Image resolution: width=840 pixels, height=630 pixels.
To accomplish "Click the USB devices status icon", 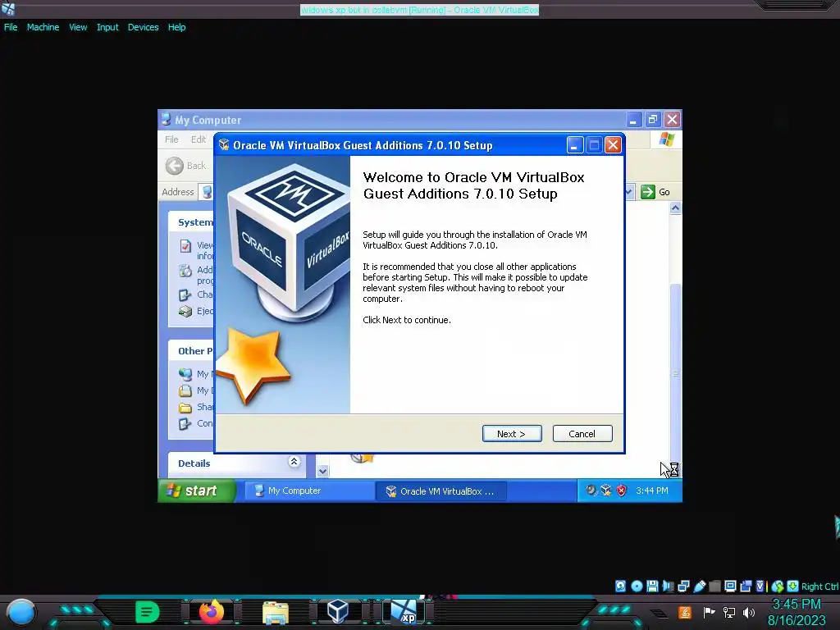I will (x=699, y=586).
